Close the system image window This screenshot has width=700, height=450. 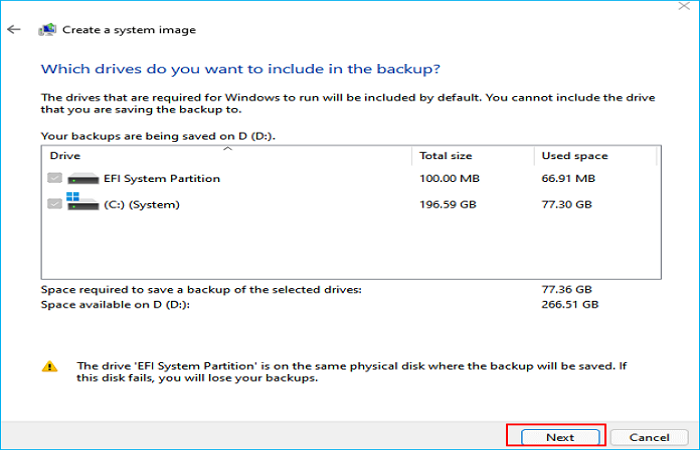pyautogui.click(x=684, y=6)
